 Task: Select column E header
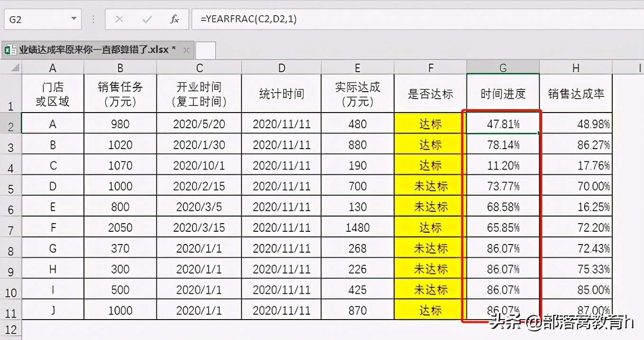point(358,67)
